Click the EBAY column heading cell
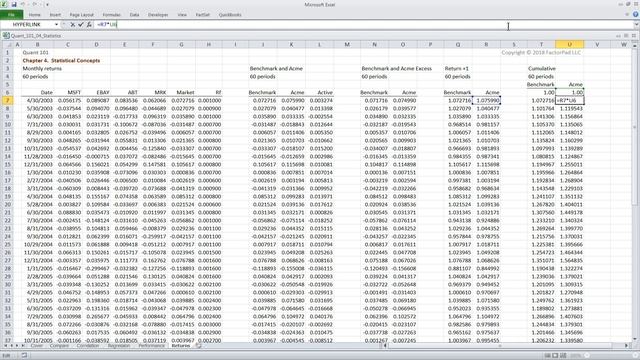The image size is (640, 360). pyautogui.click(x=96, y=93)
